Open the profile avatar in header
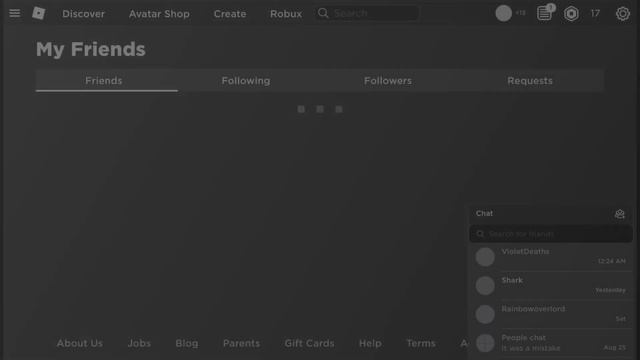640x360 pixels. [x=504, y=13]
